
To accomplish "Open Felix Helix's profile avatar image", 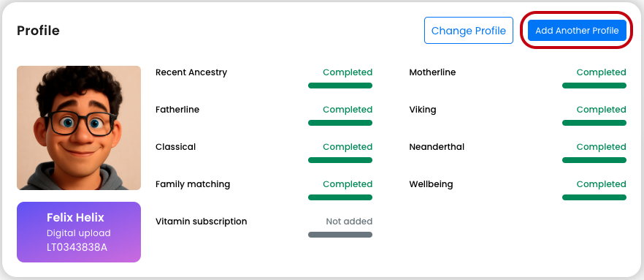I will coord(79,128).
